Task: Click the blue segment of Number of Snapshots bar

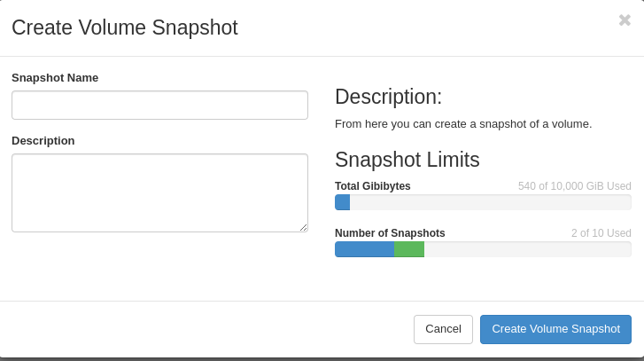Action: tap(364, 249)
